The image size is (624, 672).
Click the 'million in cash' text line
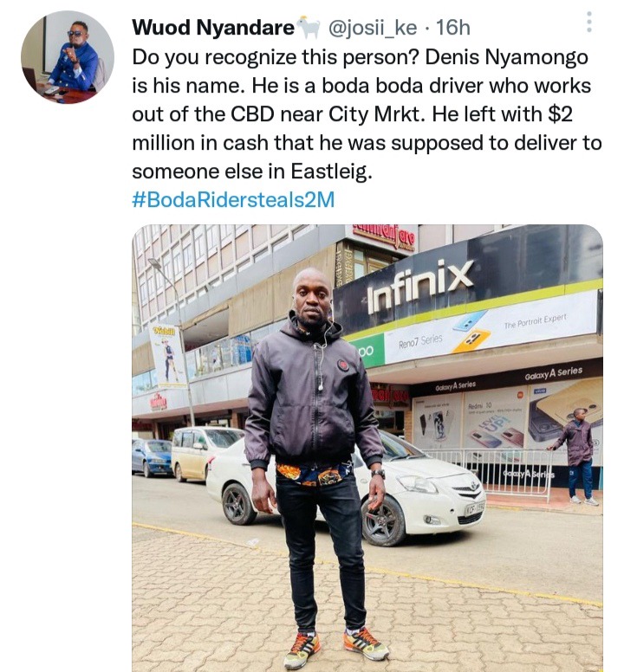[367, 143]
